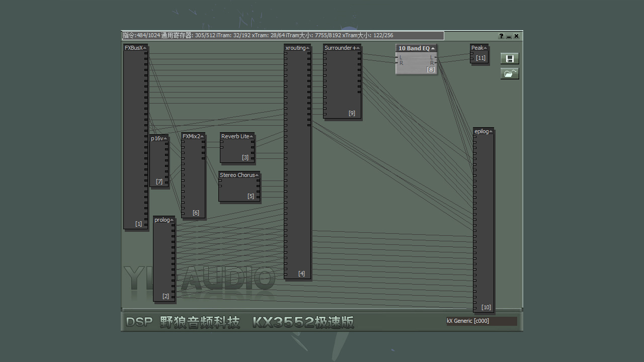Click the DSP resource status bar
Viewport: 644px width, 362px height.
[283, 36]
